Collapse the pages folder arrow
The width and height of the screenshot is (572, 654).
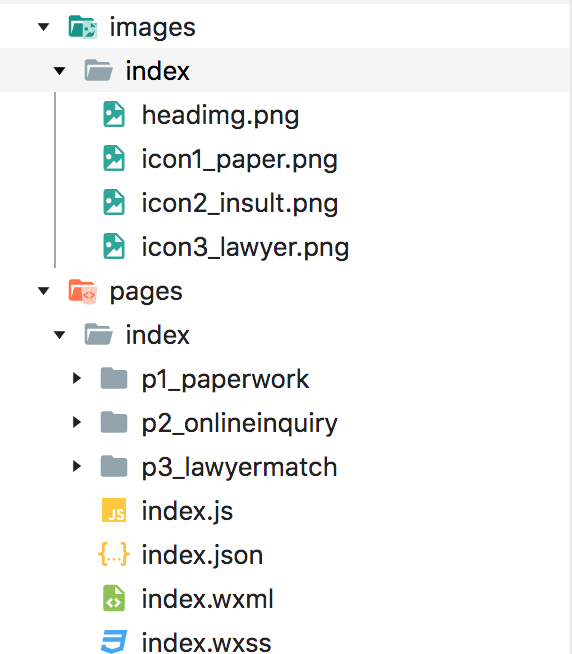[x=44, y=291]
